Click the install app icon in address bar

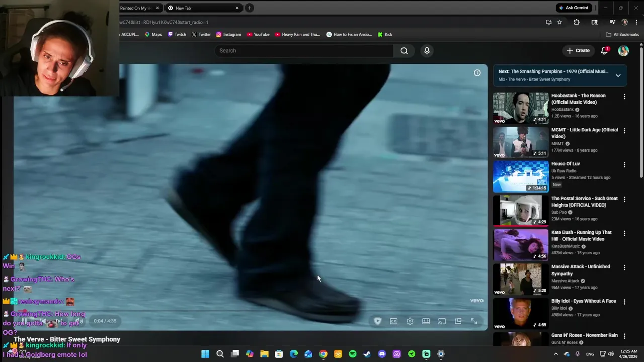tap(549, 22)
